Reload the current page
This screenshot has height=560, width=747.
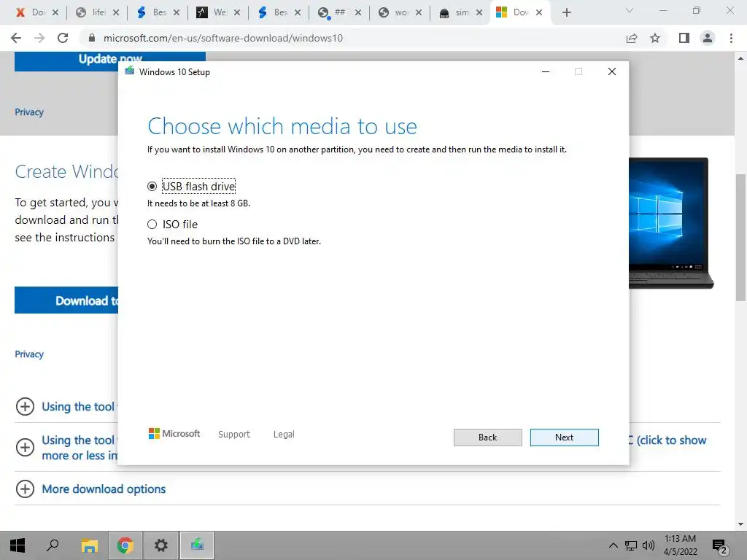point(63,38)
